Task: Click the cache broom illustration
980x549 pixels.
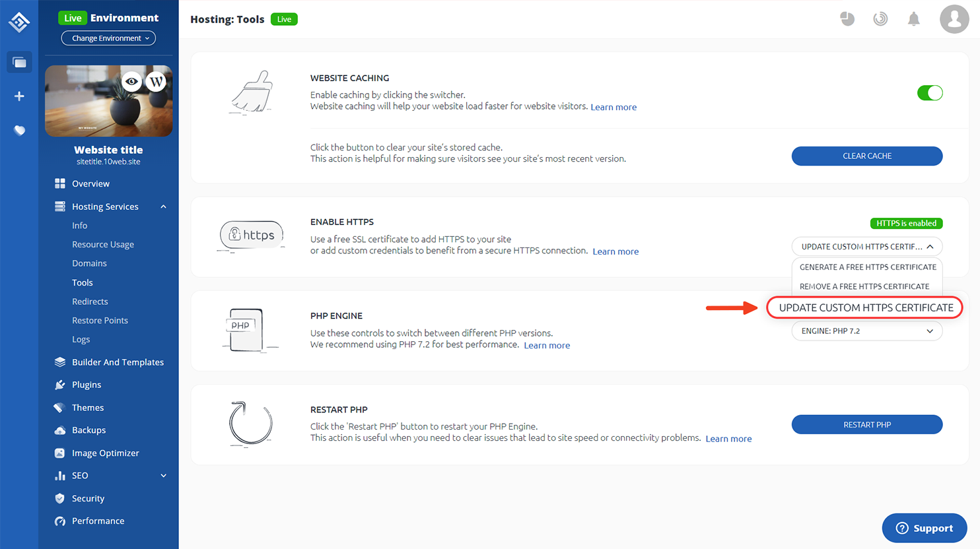Action: pos(252,92)
